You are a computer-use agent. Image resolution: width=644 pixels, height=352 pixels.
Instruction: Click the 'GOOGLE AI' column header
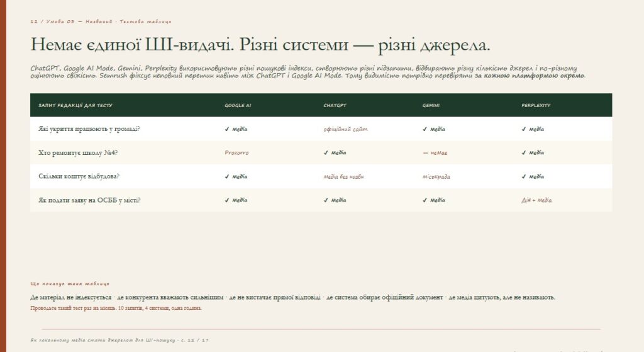tap(238, 105)
